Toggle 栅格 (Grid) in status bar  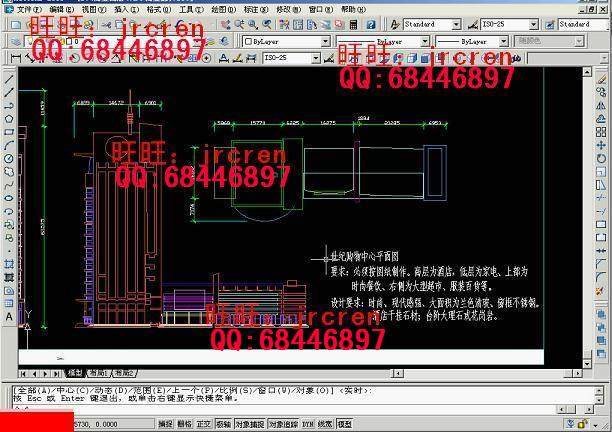pyautogui.click(x=185, y=424)
